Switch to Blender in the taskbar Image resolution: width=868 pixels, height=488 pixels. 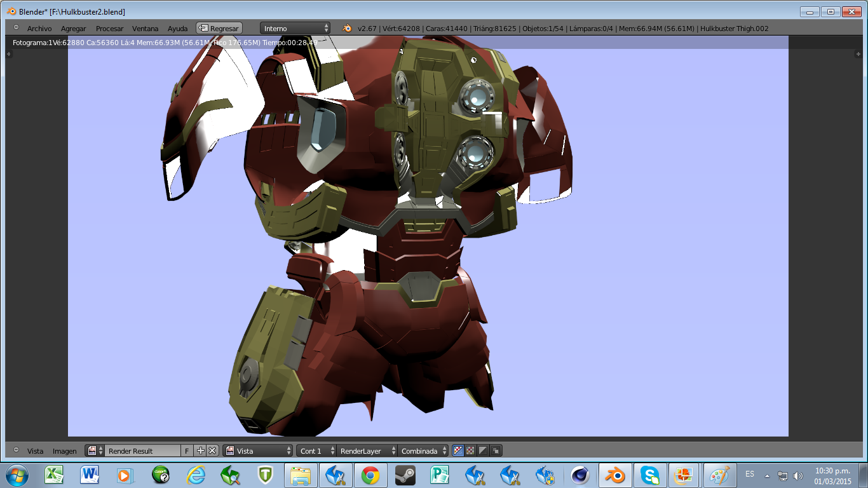(x=614, y=475)
